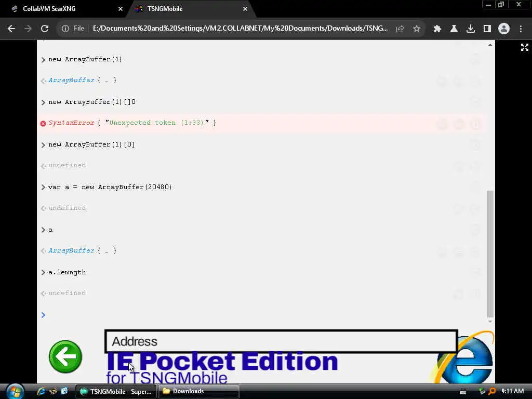This screenshot has height=399, width=532.
Task: View site information icon beside File
Action: pos(65,29)
